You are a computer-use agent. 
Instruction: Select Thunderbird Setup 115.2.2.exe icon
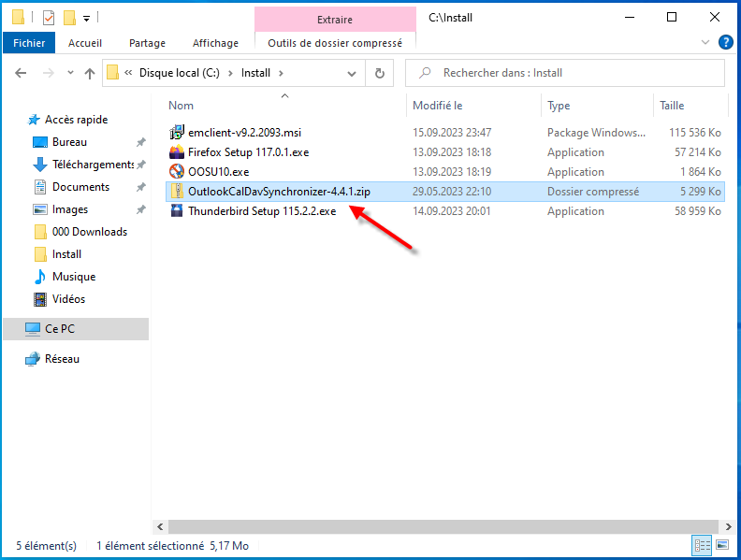point(177,210)
